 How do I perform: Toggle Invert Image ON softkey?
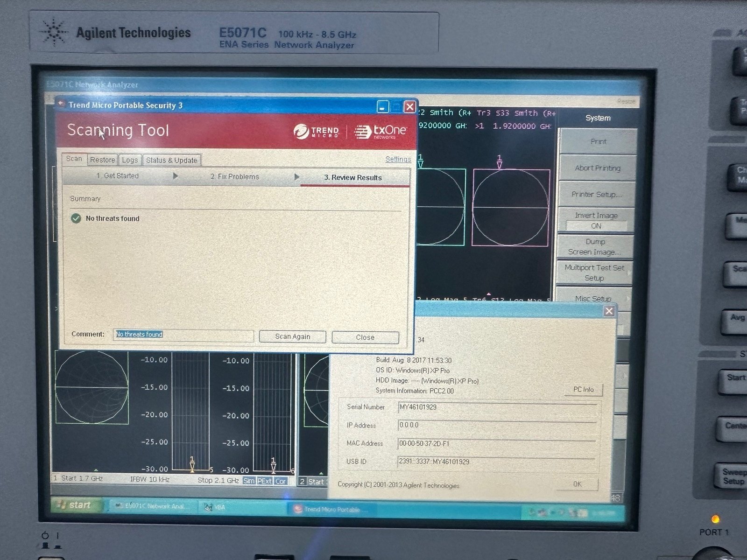pyautogui.click(x=596, y=220)
